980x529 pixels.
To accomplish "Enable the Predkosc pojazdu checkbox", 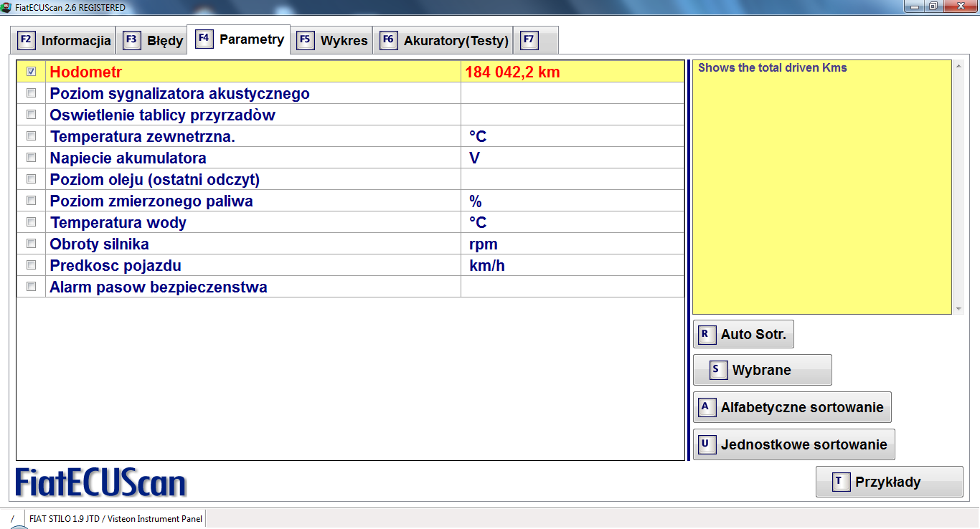I will click(x=31, y=265).
